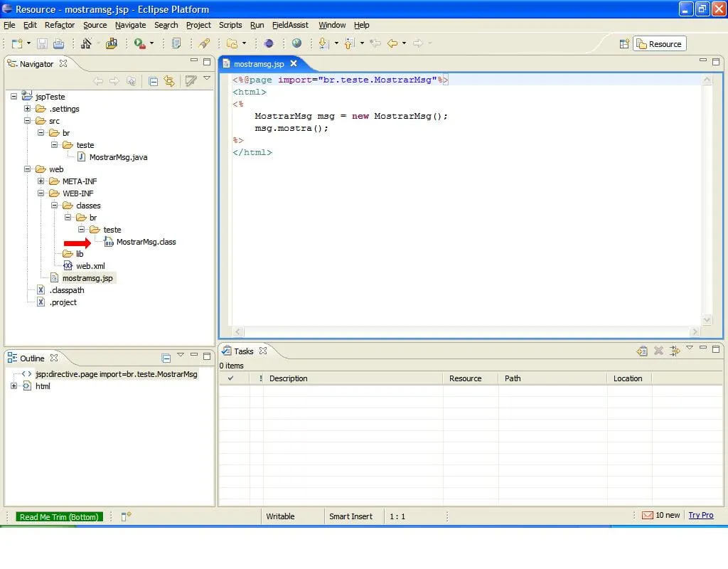Click Collapse All in Navigator toolbar
The height and width of the screenshot is (569, 728).
click(153, 81)
